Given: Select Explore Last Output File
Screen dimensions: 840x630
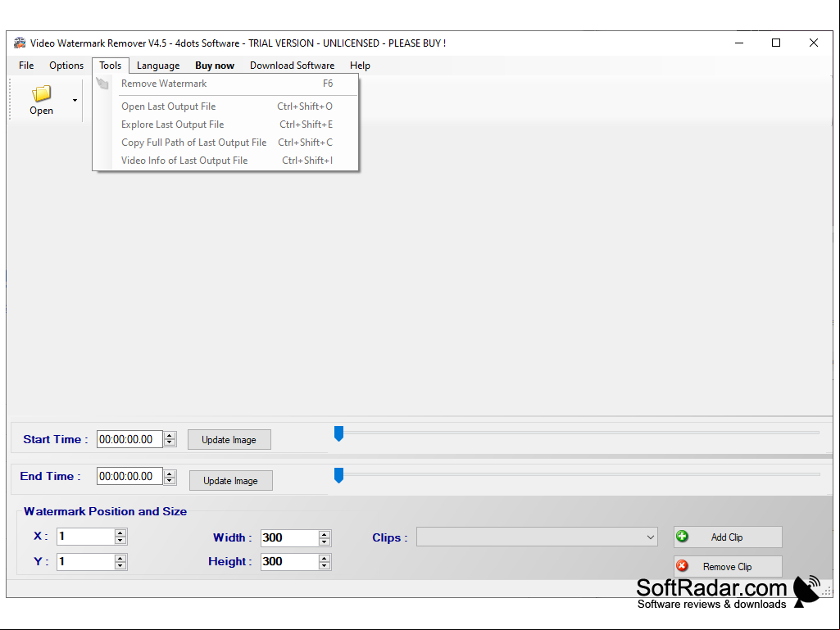Looking at the screenshot, I should (x=225, y=125).
